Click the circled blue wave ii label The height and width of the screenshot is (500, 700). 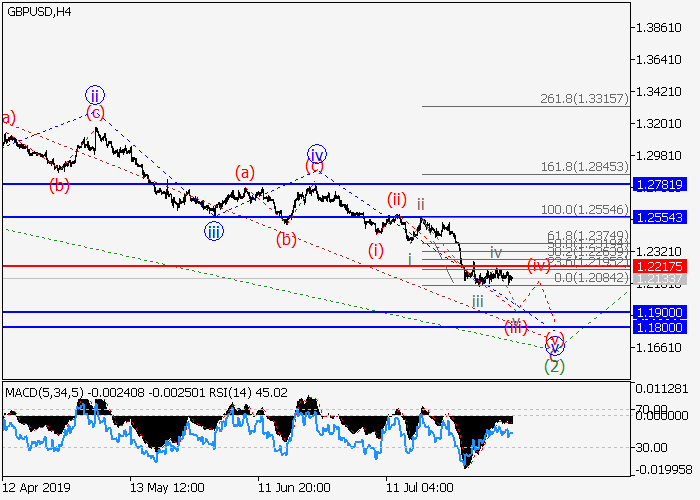[x=95, y=95]
